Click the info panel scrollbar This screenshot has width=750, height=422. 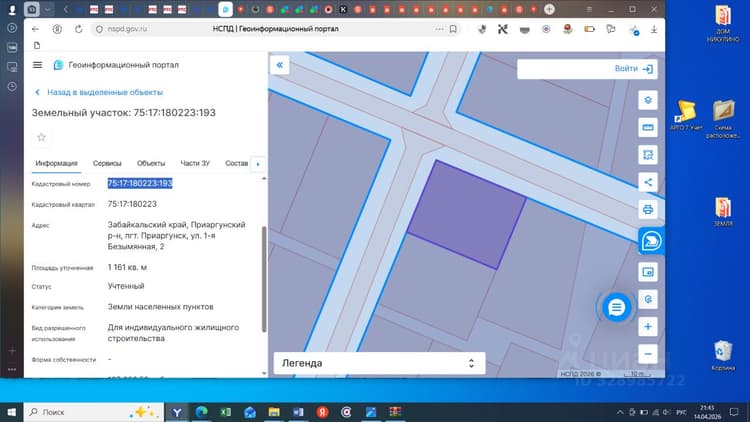tap(264, 279)
